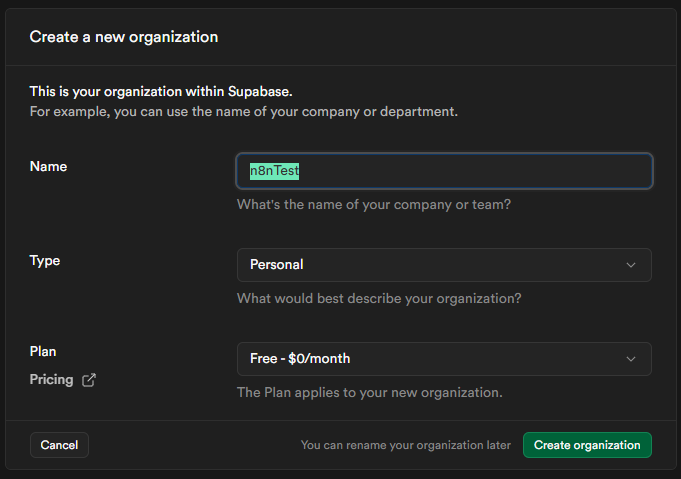Viewport: 681px width, 479px height.
Task: Click the "You can rename your organization later" note
Action: [405, 445]
